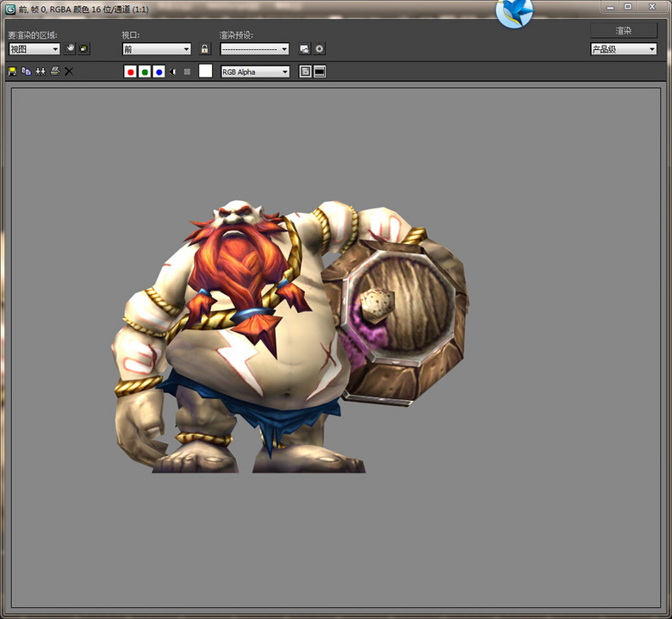672x619 pixels.
Task: Toggle the green channel display
Action: pyautogui.click(x=145, y=72)
